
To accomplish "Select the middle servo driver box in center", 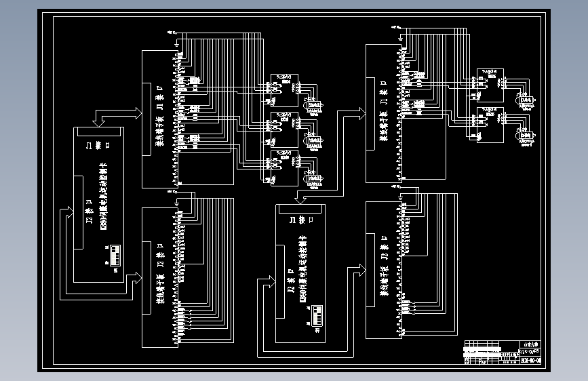I will pyautogui.click(x=285, y=129).
